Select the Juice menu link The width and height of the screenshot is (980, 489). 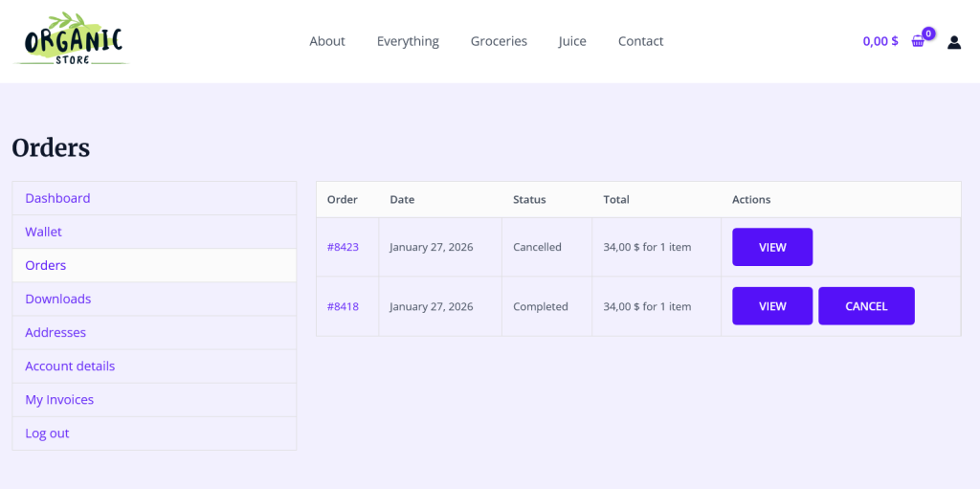point(572,41)
